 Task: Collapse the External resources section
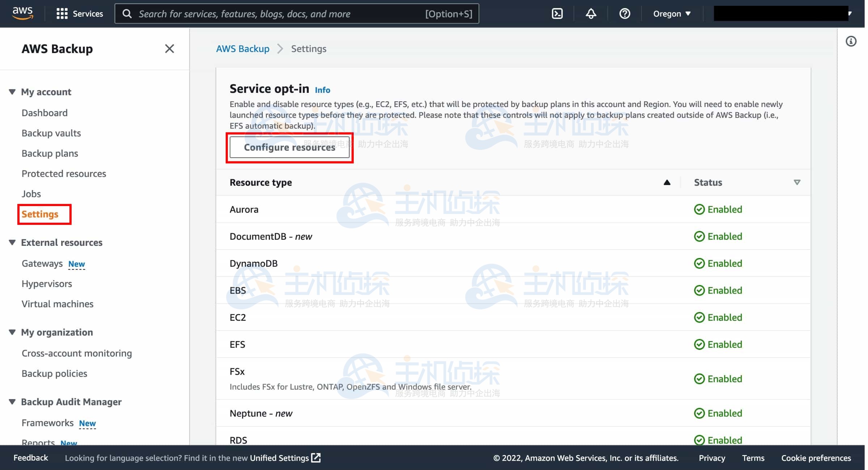point(12,243)
